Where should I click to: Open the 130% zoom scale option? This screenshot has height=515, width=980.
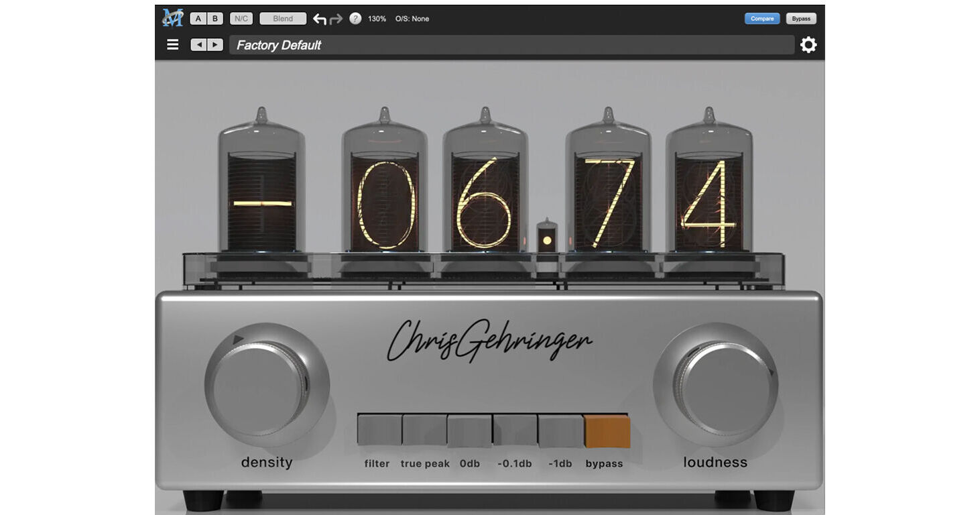[x=377, y=19]
